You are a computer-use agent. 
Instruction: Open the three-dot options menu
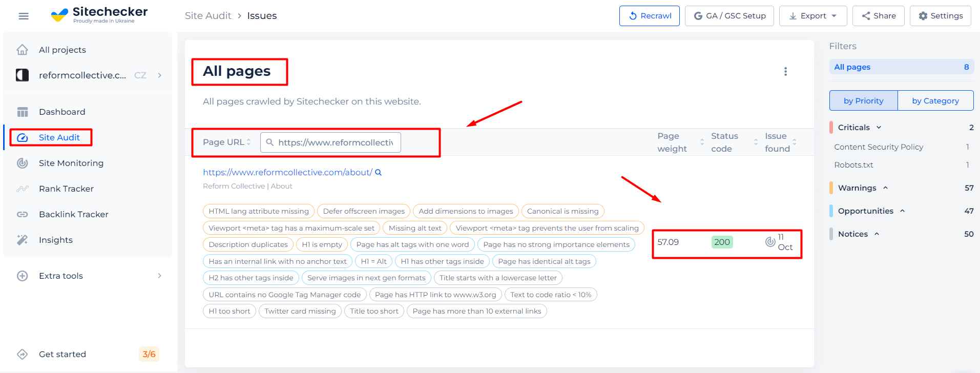coord(785,71)
